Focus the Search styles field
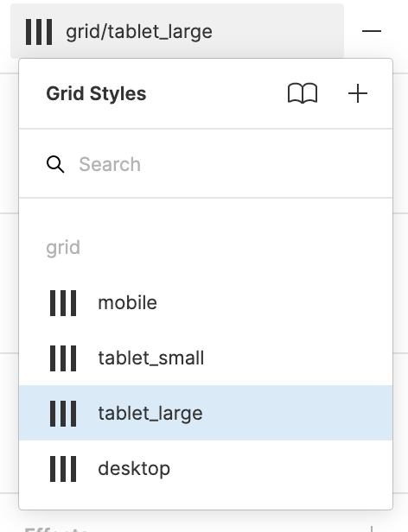Screen dimensions: 408x532 (x=206, y=165)
